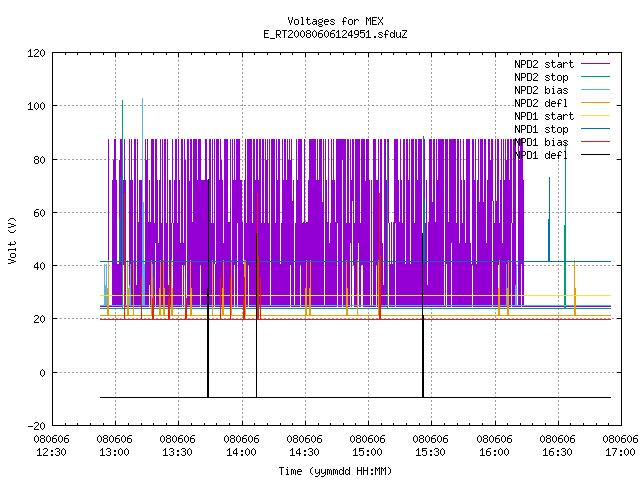The width and height of the screenshot is (640, 480).
Task: Click the y-axis value 20
Action: click(x=39, y=320)
